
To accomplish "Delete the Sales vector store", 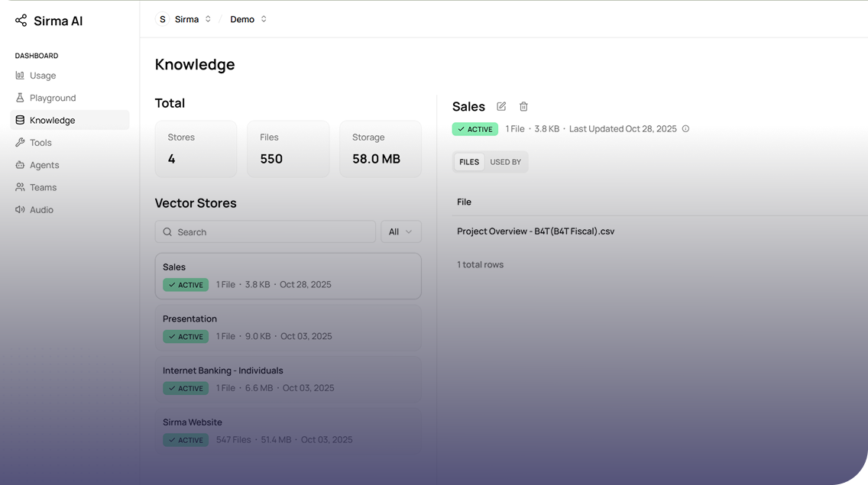I will click(x=523, y=107).
